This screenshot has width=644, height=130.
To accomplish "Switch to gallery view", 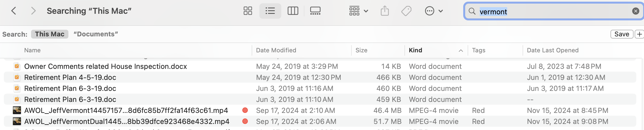I will pyautogui.click(x=315, y=11).
